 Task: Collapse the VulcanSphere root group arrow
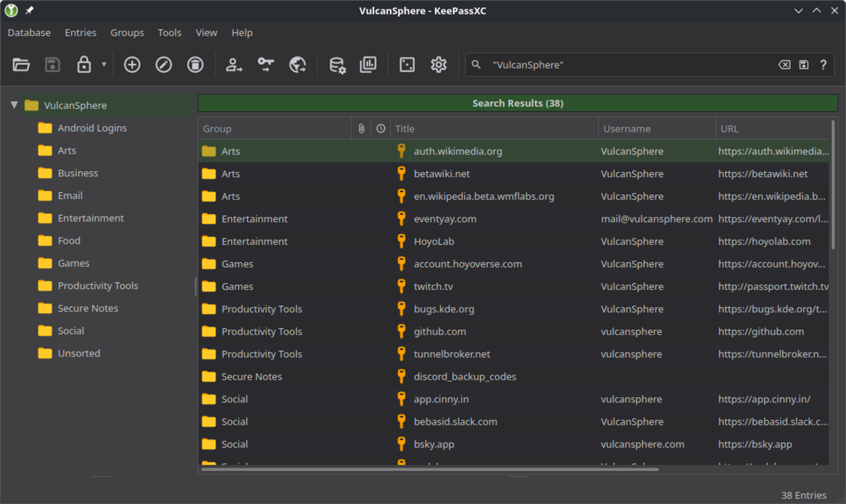tap(14, 105)
